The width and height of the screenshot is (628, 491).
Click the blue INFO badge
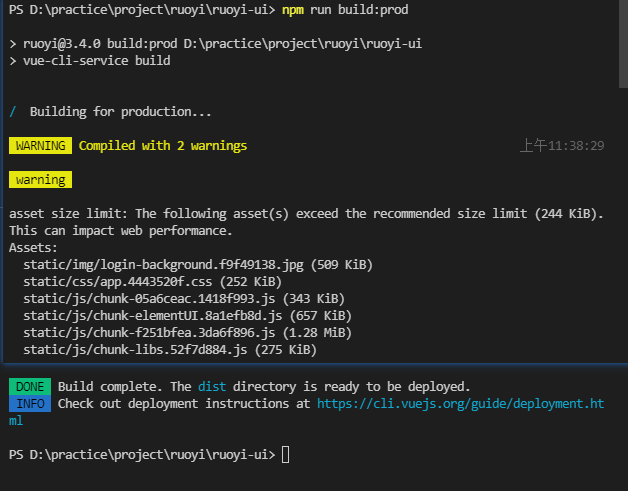[30, 404]
